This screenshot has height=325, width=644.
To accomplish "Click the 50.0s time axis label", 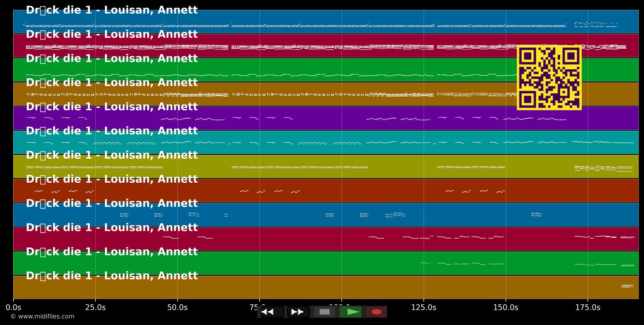I will tap(177, 307).
